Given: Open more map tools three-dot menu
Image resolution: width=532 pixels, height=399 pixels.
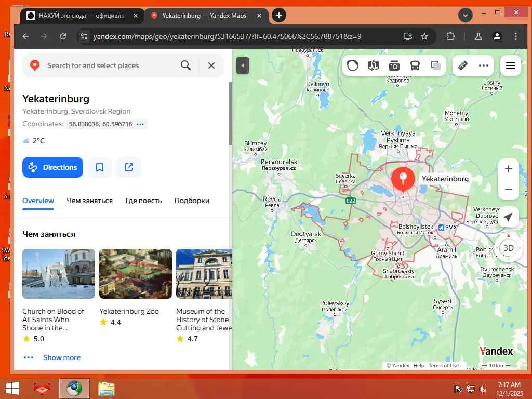Looking at the screenshot, I should tap(484, 65).
